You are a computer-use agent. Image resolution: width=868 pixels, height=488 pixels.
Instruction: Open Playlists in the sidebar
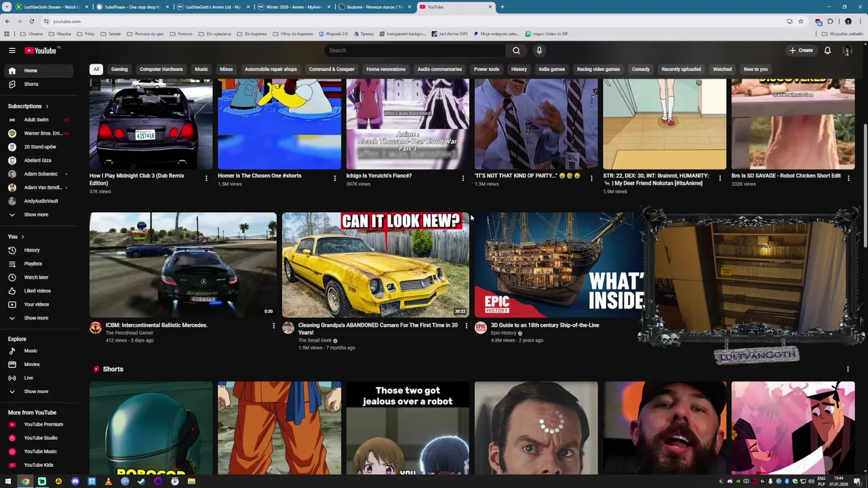pos(39,264)
